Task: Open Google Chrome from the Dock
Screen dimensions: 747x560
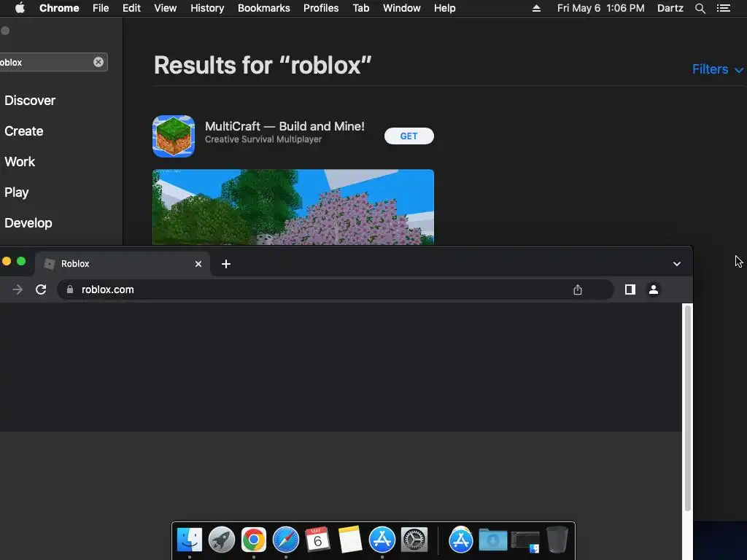Action: [x=253, y=540]
